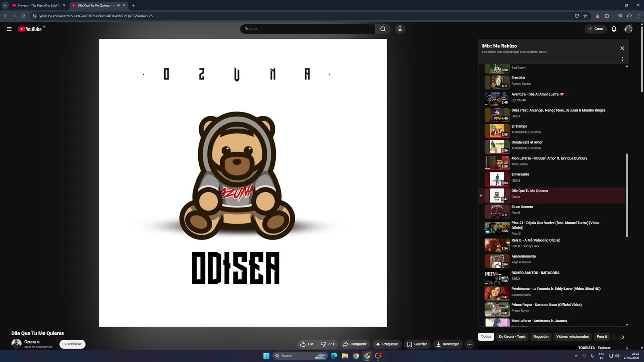Go back in browser history
This screenshot has height=362, width=644.
(x=5, y=16)
